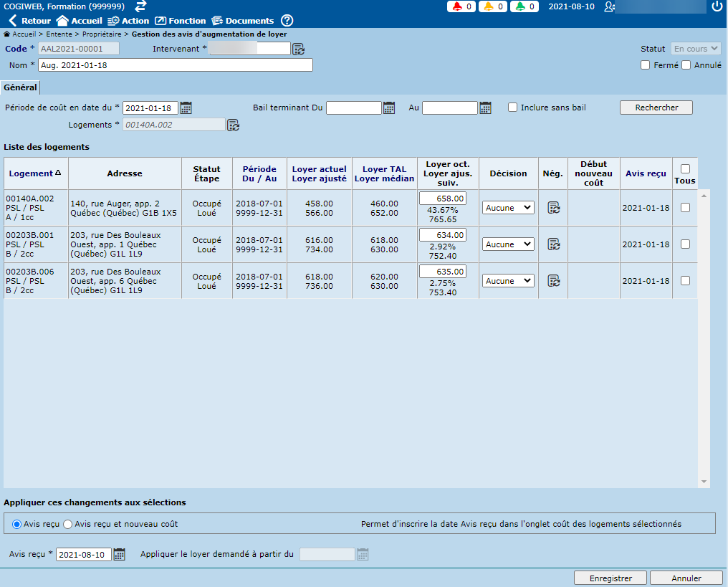Open Décision dropdown for logement 00140A.002

click(508, 208)
